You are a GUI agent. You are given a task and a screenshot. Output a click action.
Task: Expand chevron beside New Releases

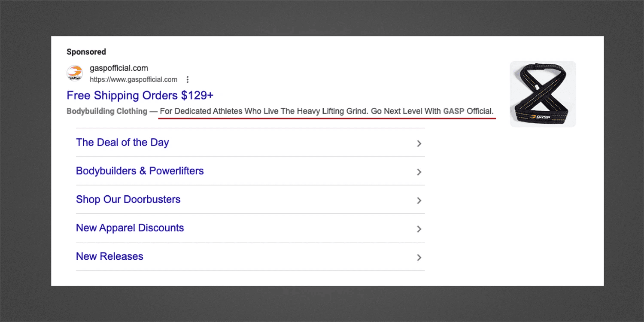tap(419, 258)
